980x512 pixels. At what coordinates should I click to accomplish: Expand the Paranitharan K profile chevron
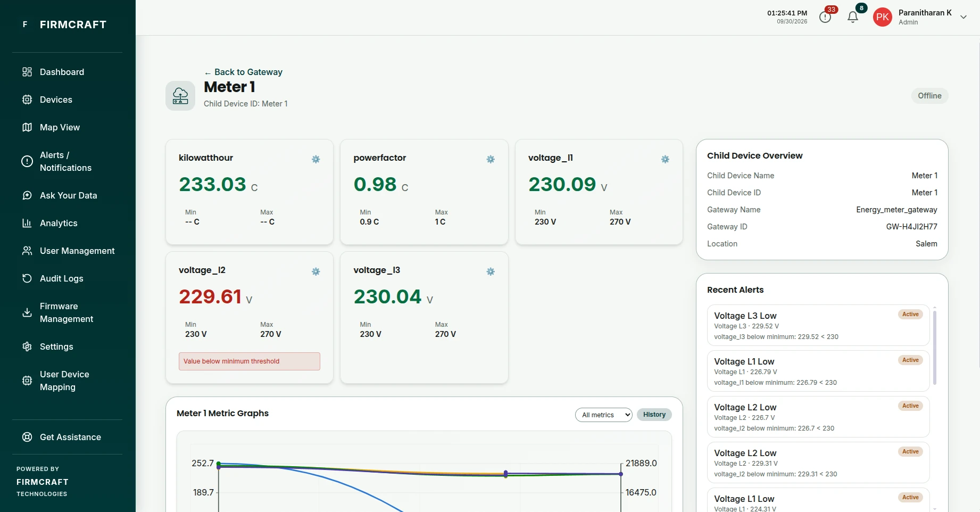coord(964,17)
